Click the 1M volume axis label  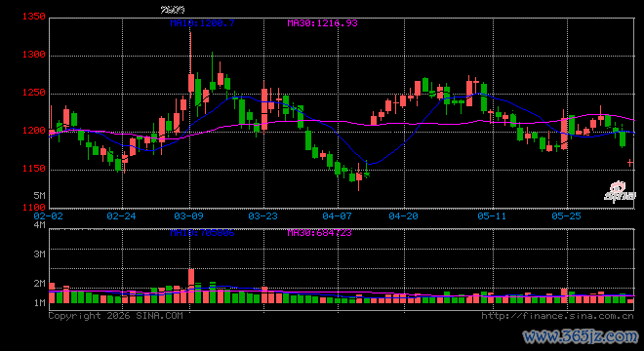pyautogui.click(x=39, y=303)
